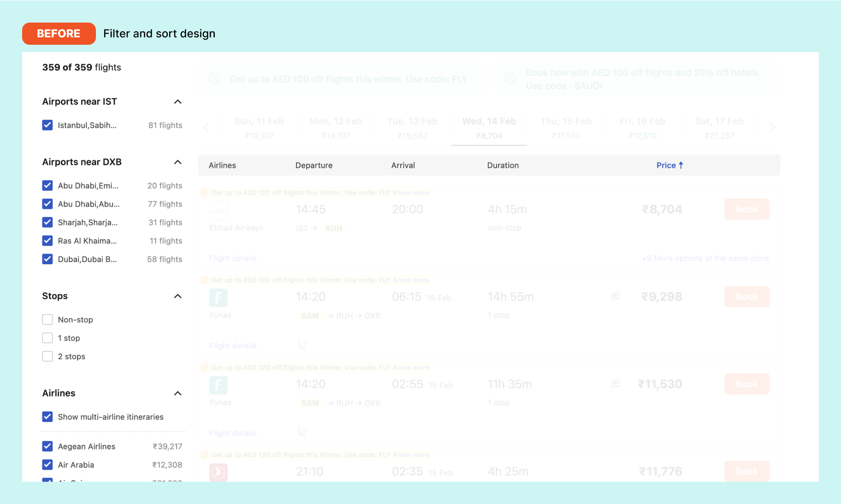Click the next dates arrow
Viewport: 841px width, 504px height.
coord(772,128)
